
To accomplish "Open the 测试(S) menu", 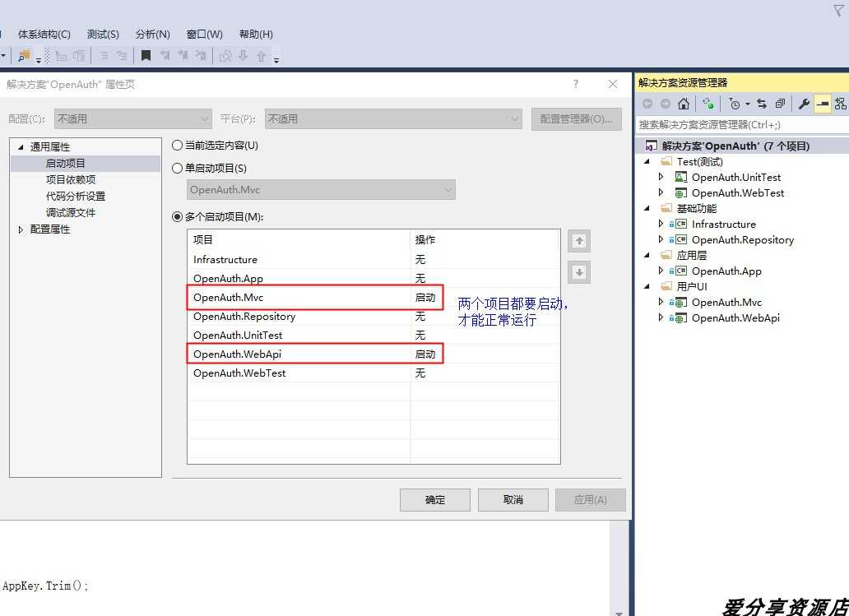I will pyautogui.click(x=103, y=34).
